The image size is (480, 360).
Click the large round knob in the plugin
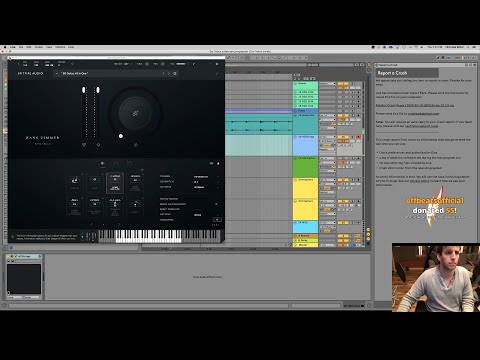[x=136, y=113]
